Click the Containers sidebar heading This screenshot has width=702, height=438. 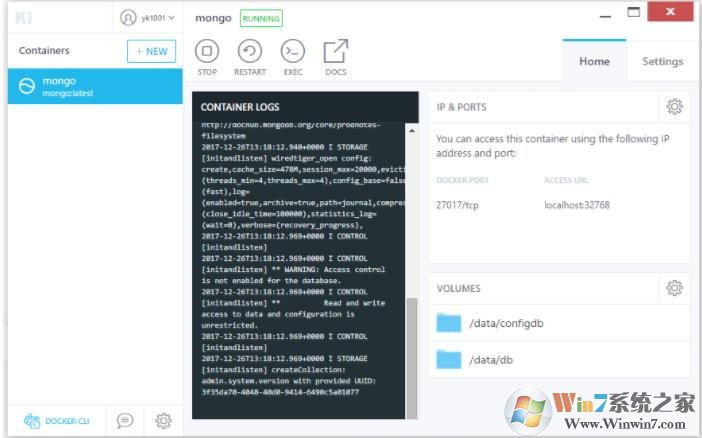pyautogui.click(x=44, y=51)
